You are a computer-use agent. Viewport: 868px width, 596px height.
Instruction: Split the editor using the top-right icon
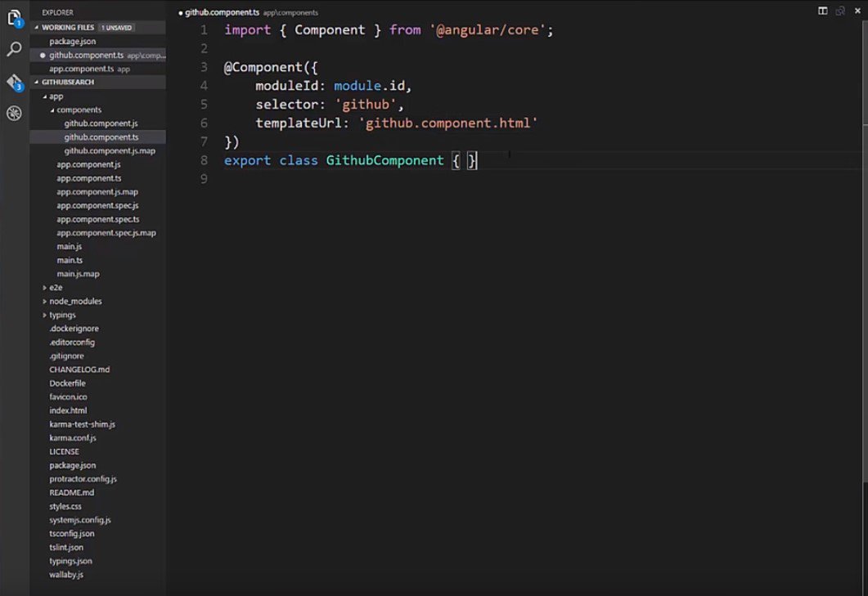click(823, 11)
